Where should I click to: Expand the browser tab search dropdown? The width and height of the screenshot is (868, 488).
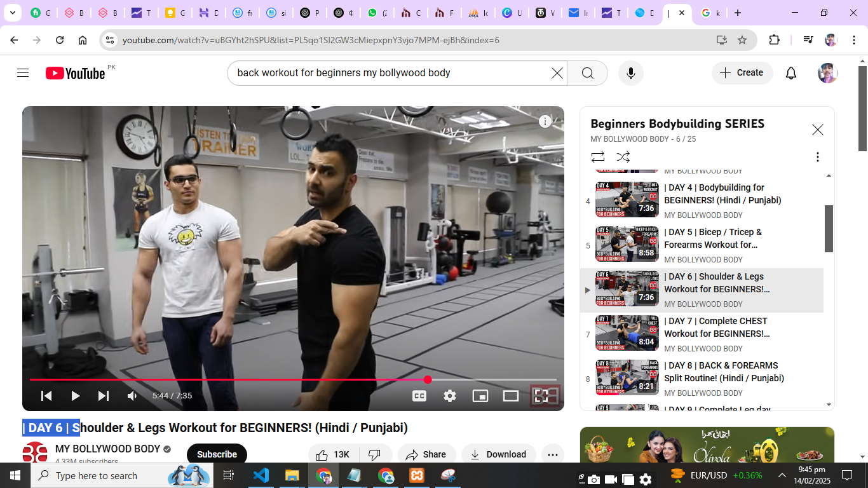point(12,13)
